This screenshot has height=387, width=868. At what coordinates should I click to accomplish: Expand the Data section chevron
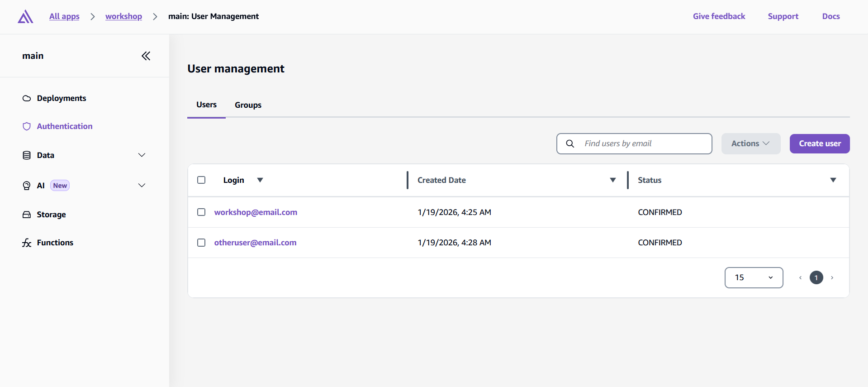(x=142, y=155)
